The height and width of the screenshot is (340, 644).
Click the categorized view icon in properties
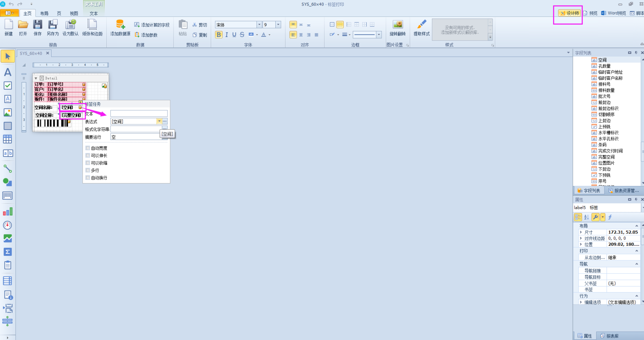click(x=578, y=217)
